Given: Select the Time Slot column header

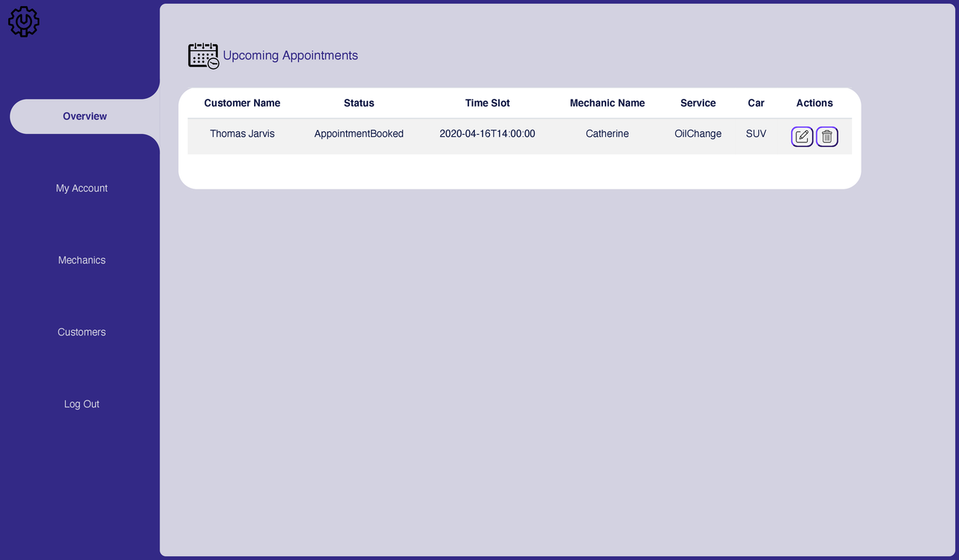Looking at the screenshot, I should point(487,103).
